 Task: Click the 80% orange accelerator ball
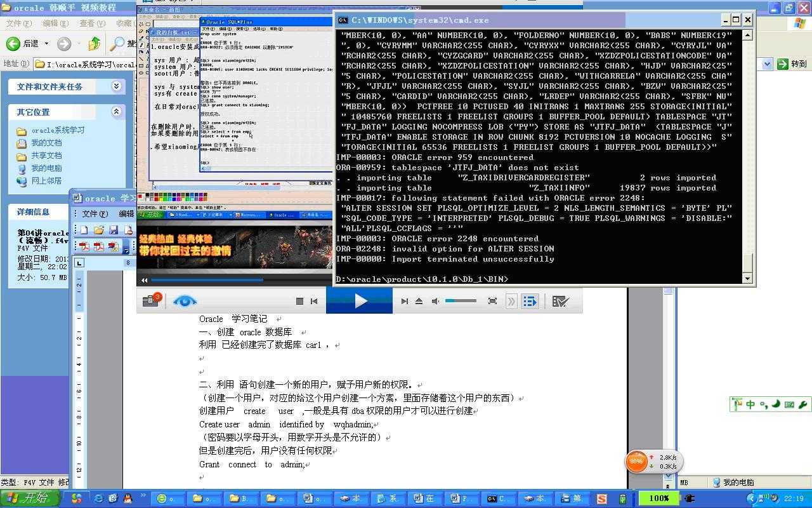pos(636,462)
